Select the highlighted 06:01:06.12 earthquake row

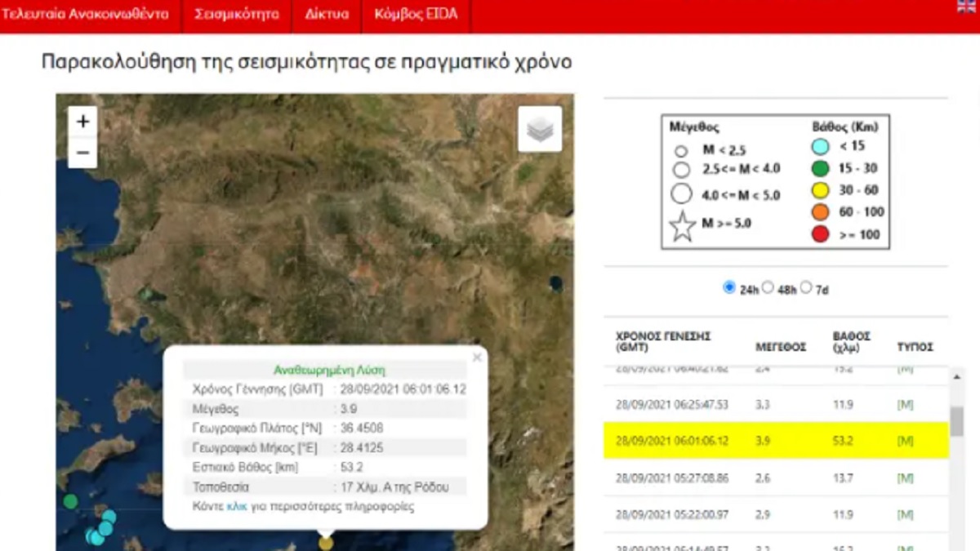[x=776, y=441]
